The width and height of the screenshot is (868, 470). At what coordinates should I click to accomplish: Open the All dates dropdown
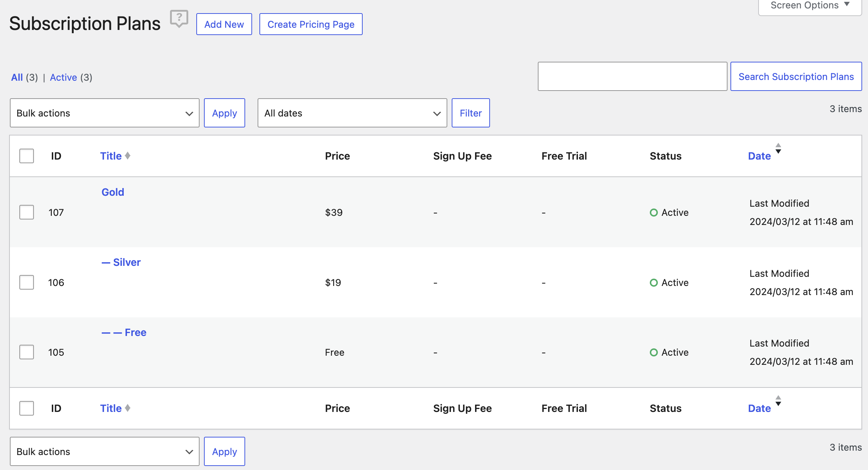[352, 113]
